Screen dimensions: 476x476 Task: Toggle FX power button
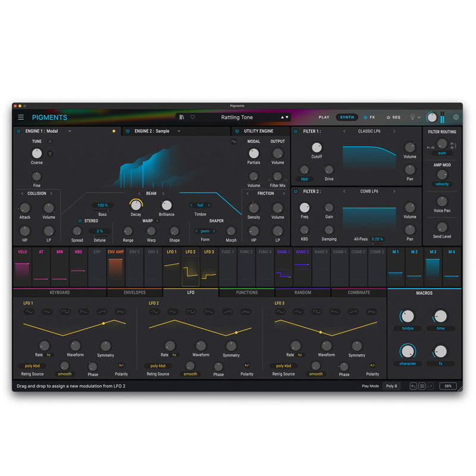pyautogui.click(x=365, y=117)
